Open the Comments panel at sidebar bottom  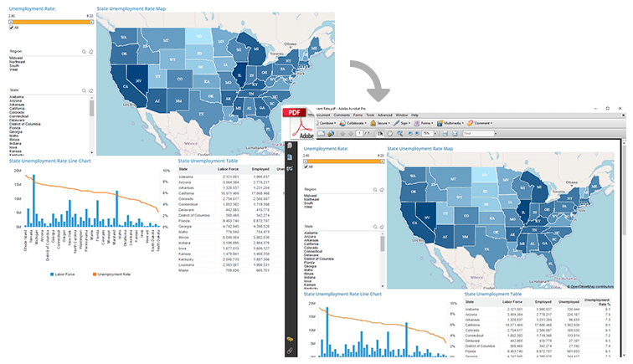[290, 340]
